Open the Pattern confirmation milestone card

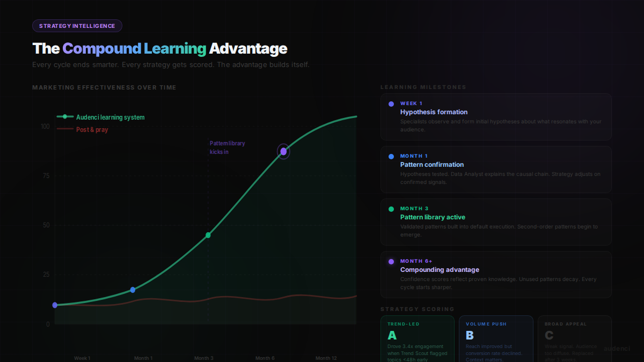pos(496,169)
